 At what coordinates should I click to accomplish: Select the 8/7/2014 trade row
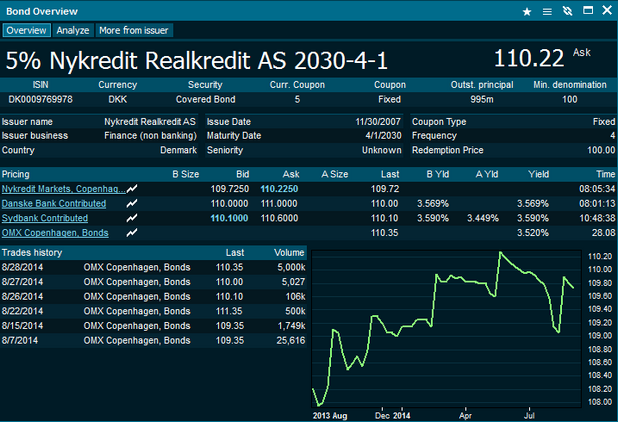153,340
